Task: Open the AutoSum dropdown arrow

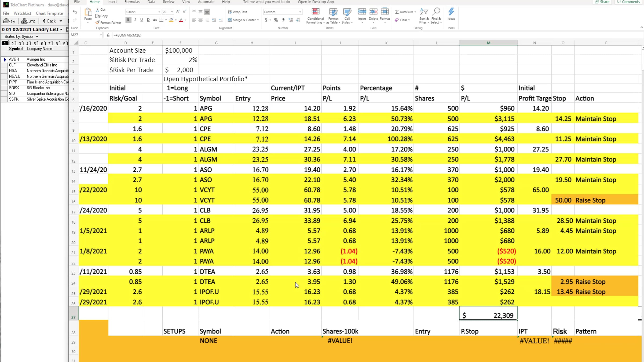Action: (x=415, y=12)
